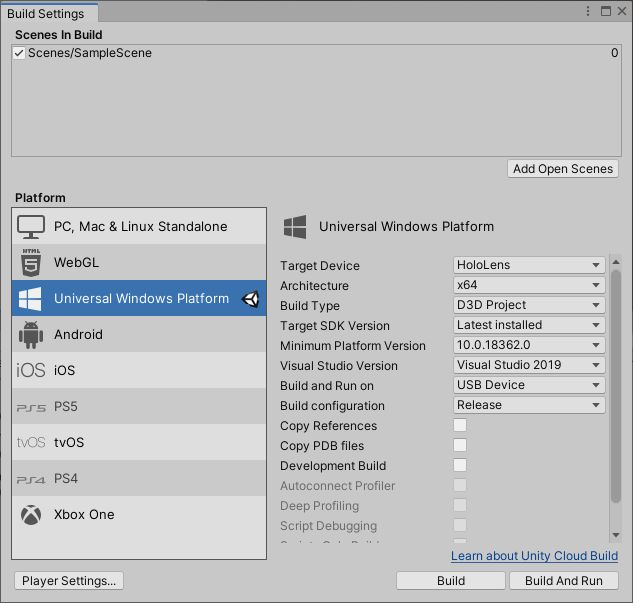This screenshot has height=603, width=633.
Task: Click the Script Debugging checkbox
Action: pyautogui.click(x=460, y=525)
